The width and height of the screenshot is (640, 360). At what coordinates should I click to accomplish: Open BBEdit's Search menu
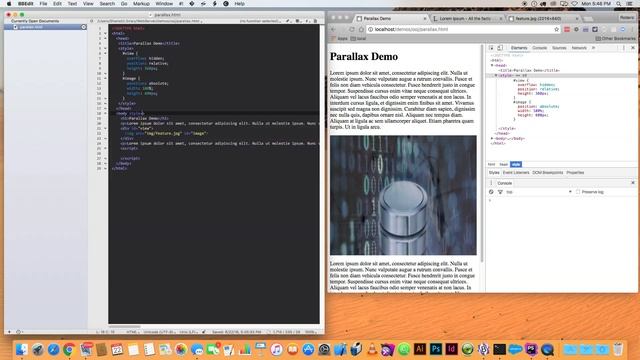pos(107,4)
